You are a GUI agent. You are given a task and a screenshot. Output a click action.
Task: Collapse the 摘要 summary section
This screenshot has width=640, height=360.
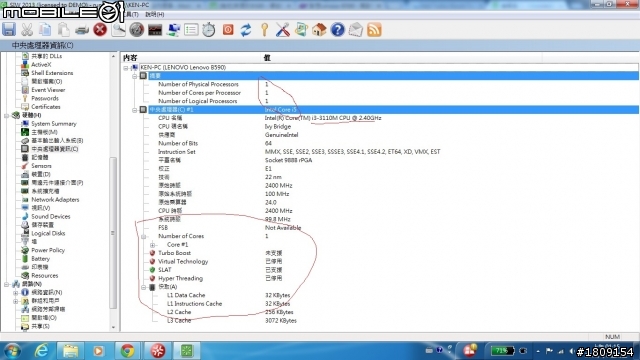(x=134, y=76)
